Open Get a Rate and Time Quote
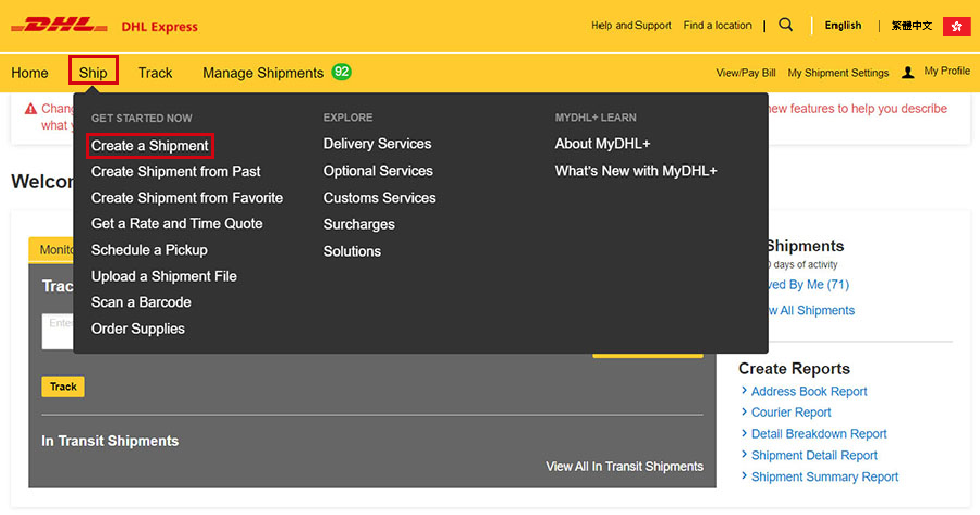The width and height of the screenshot is (980, 515). tap(177, 223)
